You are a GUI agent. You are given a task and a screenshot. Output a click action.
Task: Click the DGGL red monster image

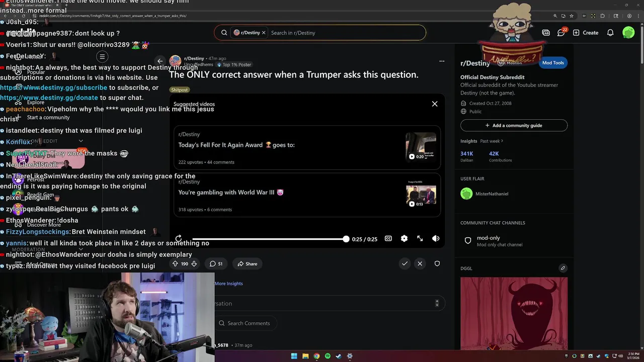tap(514, 313)
